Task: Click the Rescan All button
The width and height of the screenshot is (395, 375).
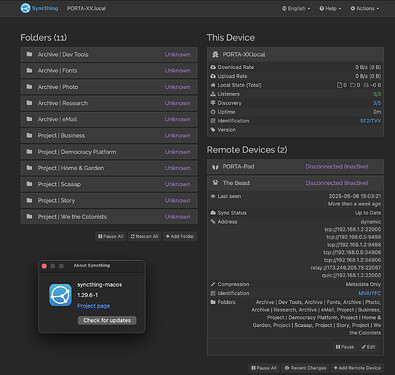Action: [144, 236]
